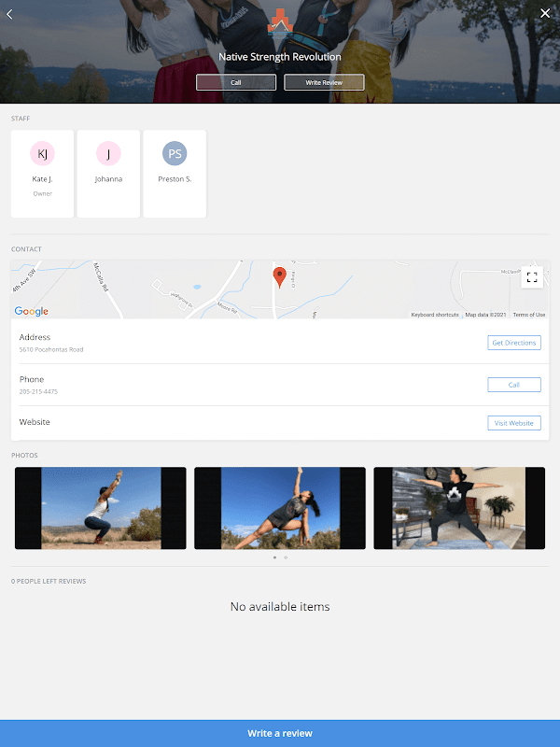Open map Terms of Use link
560x747 pixels.
[x=529, y=315]
